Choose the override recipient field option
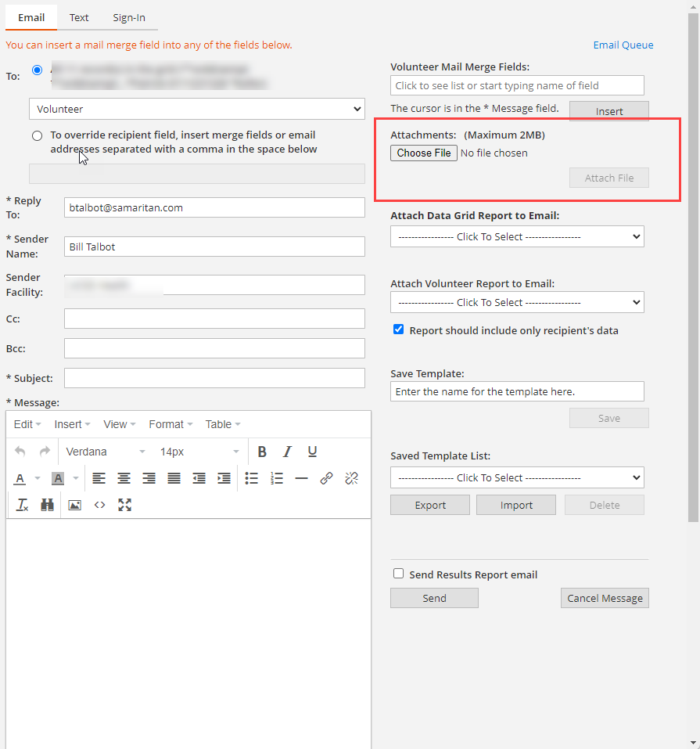This screenshot has height=749, width=700. (x=37, y=135)
